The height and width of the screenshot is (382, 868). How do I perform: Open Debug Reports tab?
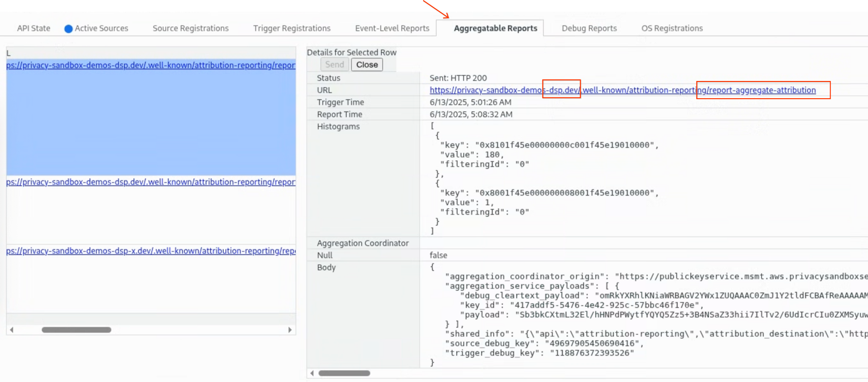[x=589, y=28]
